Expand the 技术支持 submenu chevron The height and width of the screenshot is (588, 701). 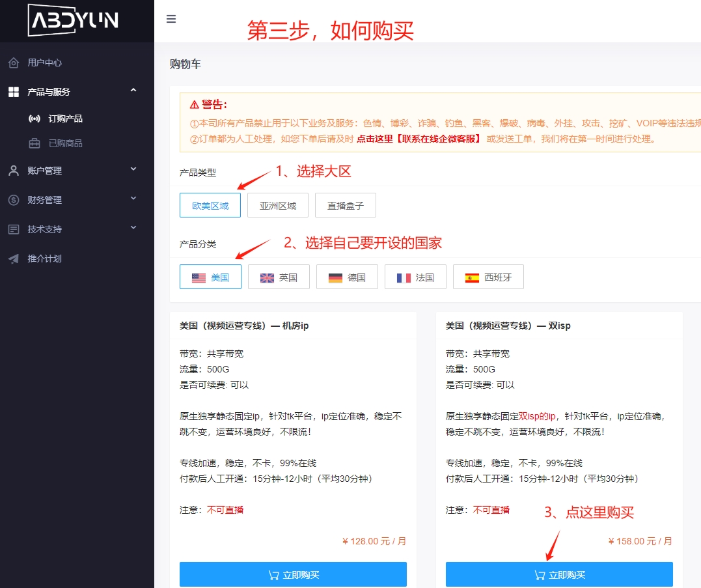(133, 228)
